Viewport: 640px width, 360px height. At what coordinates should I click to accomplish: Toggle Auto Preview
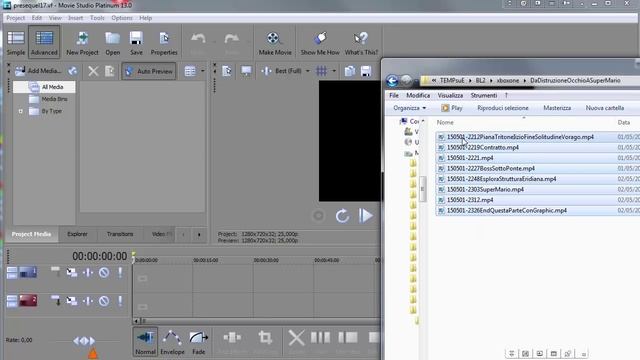(x=149, y=71)
